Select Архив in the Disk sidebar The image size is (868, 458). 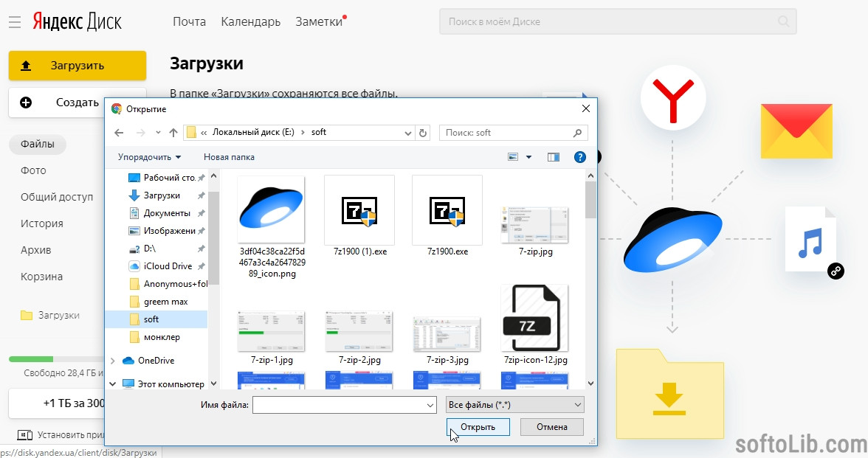[36, 250]
